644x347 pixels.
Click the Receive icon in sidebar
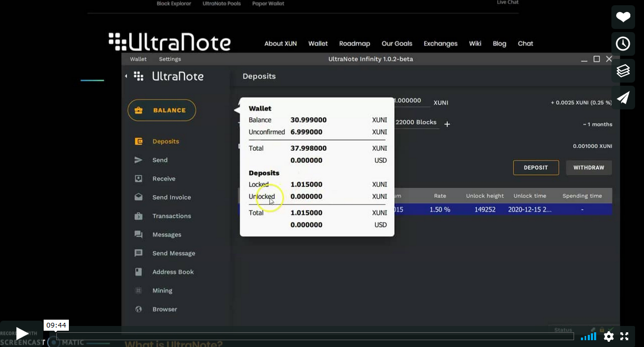(x=139, y=179)
